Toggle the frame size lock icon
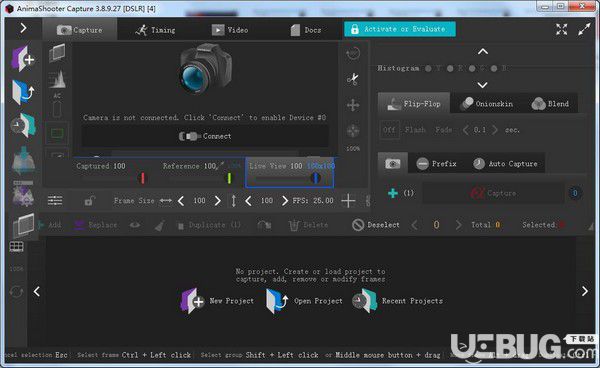Screen dimensions: 600x368 [90, 200]
